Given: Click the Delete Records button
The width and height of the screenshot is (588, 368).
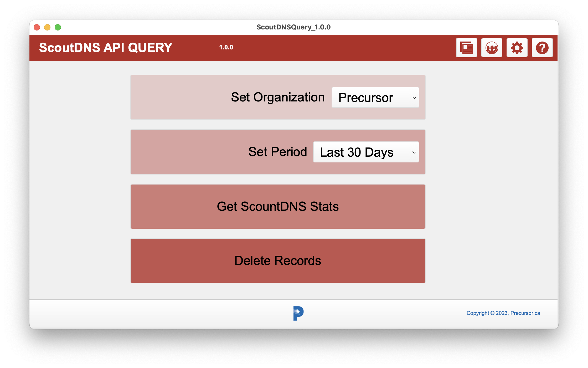Looking at the screenshot, I should [x=278, y=261].
